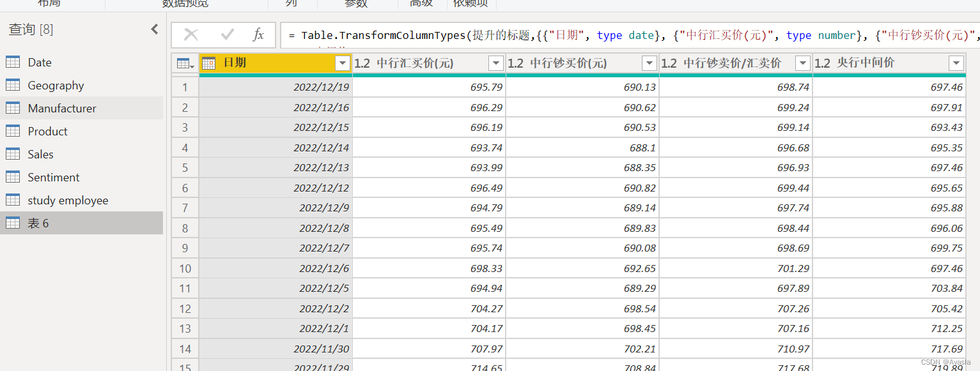Click the table icon beside Date query
The height and width of the screenshot is (371, 980).
pos(13,62)
